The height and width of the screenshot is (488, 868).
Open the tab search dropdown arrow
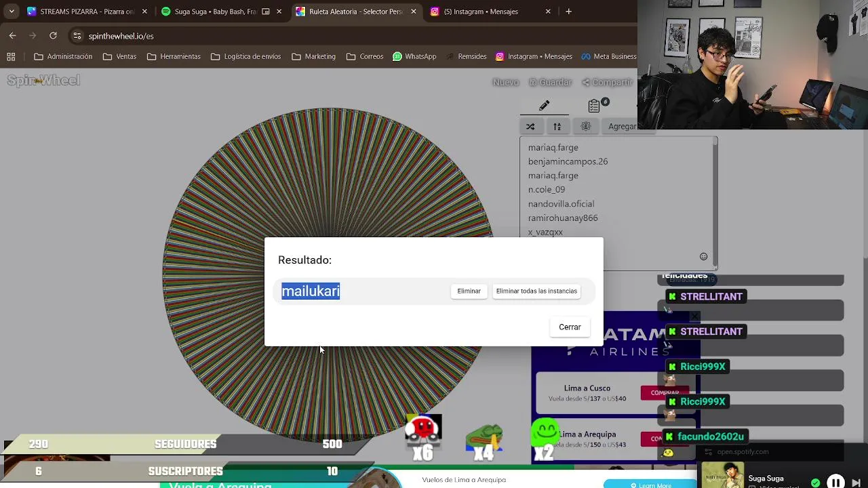click(12, 12)
